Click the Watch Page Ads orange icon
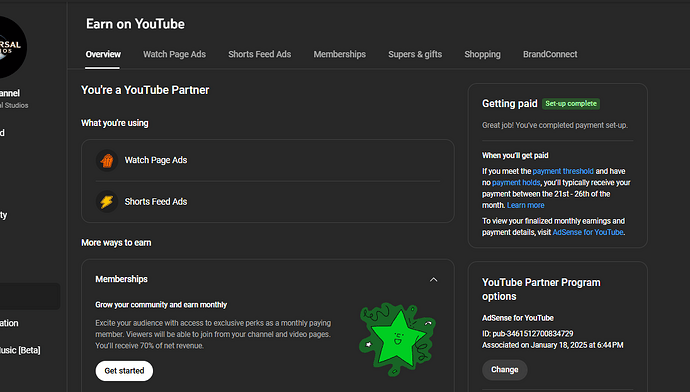The height and width of the screenshot is (392, 690). (107, 160)
